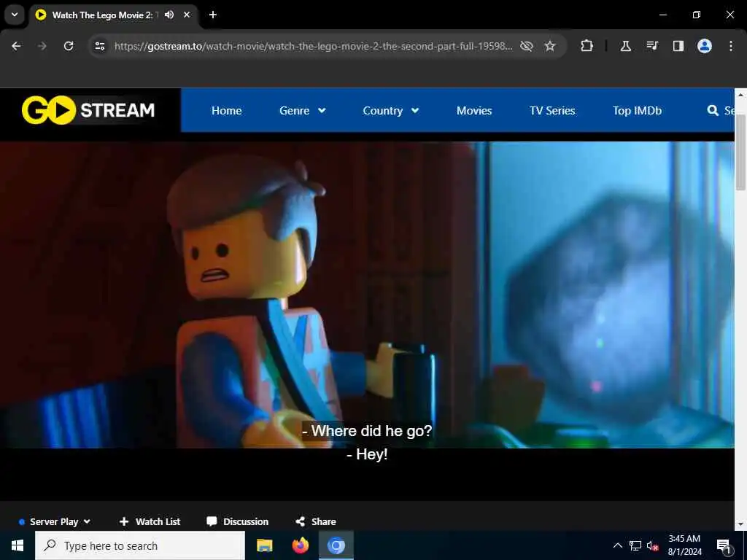This screenshot has height=560, width=747.
Task: Open the tab search dropdown arrow
Action: pyautogui.click(x=15, y=15)
